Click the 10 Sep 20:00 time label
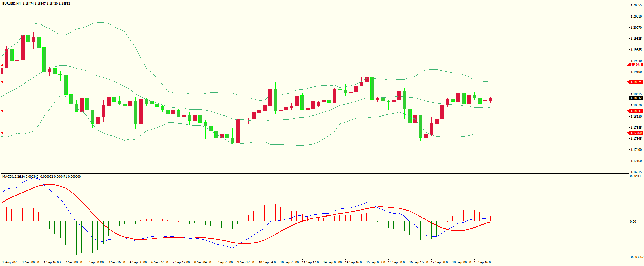644x266 pixels. click(x=289, y=262)
